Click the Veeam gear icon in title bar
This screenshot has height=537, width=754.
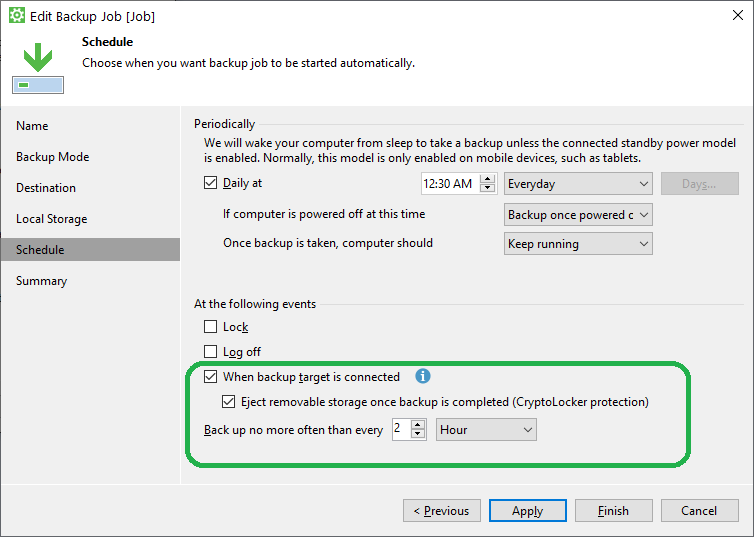16,16
